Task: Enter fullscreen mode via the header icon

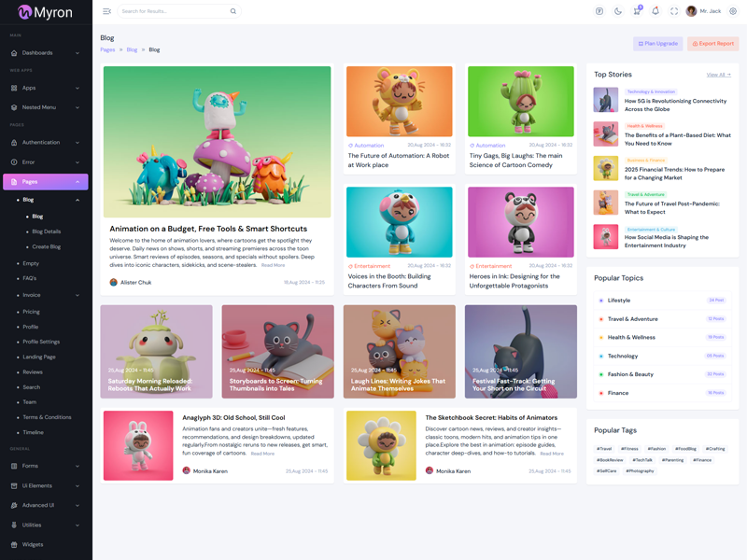Action: [x=674, y=11]
